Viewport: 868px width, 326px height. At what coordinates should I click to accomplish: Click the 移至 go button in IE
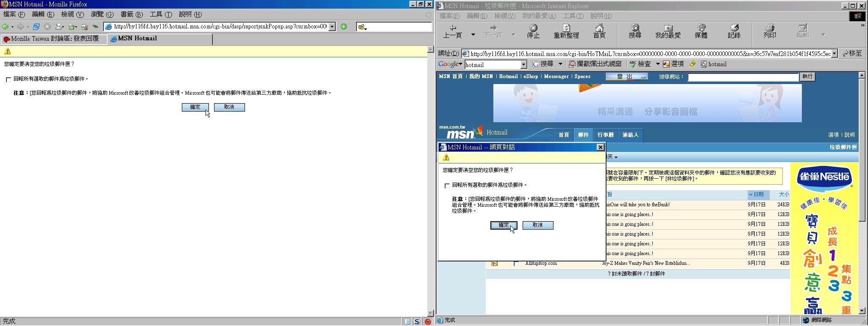click(852, 53)
